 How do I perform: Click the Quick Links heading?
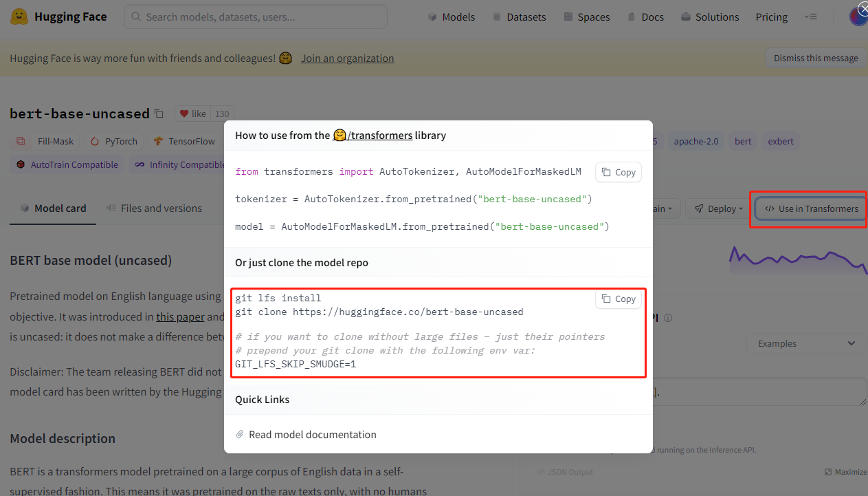(x=263, y=400)
